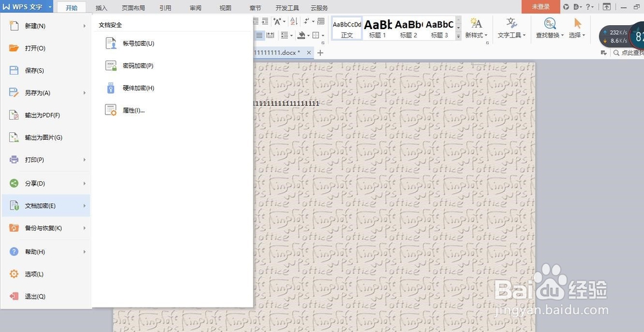
Task: Open the New Style (新样式) dropdown arrow
Action: (486, 35)
